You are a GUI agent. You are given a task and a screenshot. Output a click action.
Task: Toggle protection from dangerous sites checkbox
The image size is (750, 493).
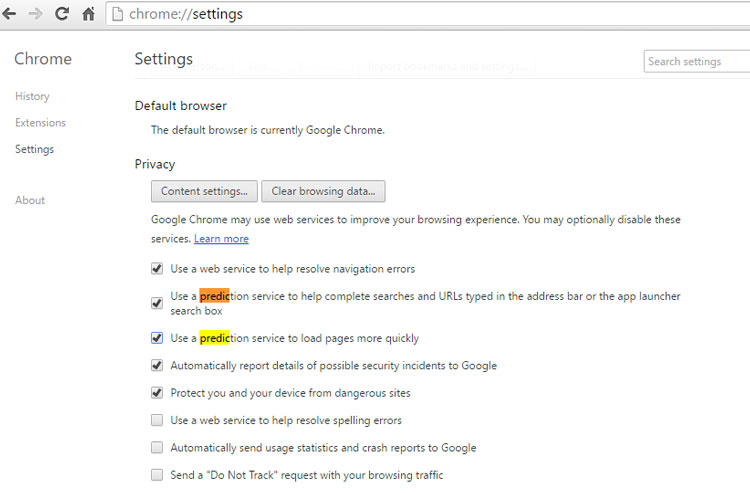(x=157, y=393)
